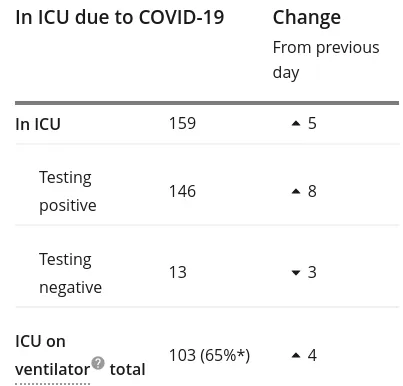Click the 103 (65%*) ventilator value
403x386 pixels.
point(209,355)
